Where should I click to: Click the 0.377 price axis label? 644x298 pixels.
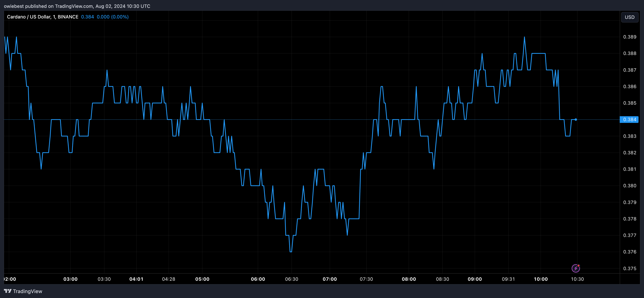(629, 235)
